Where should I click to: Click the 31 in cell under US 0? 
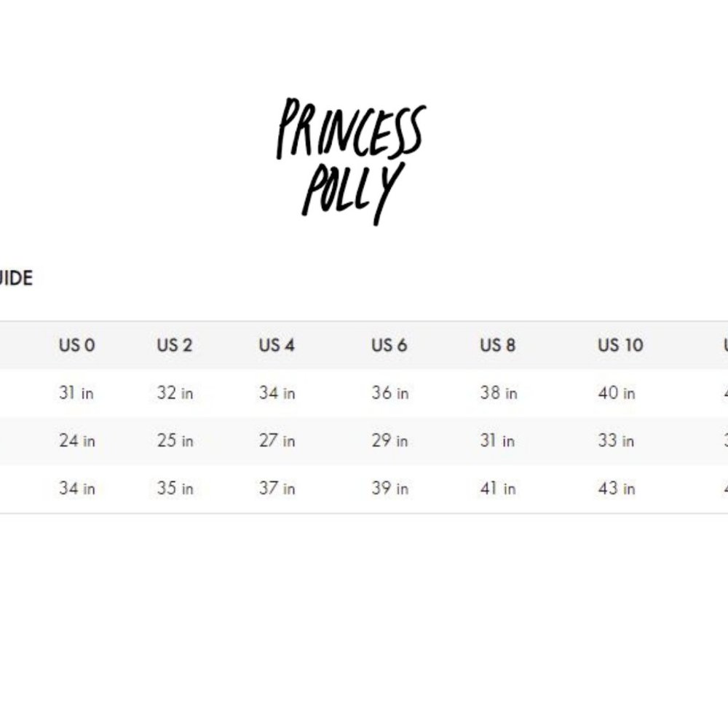tap(76, 393)
